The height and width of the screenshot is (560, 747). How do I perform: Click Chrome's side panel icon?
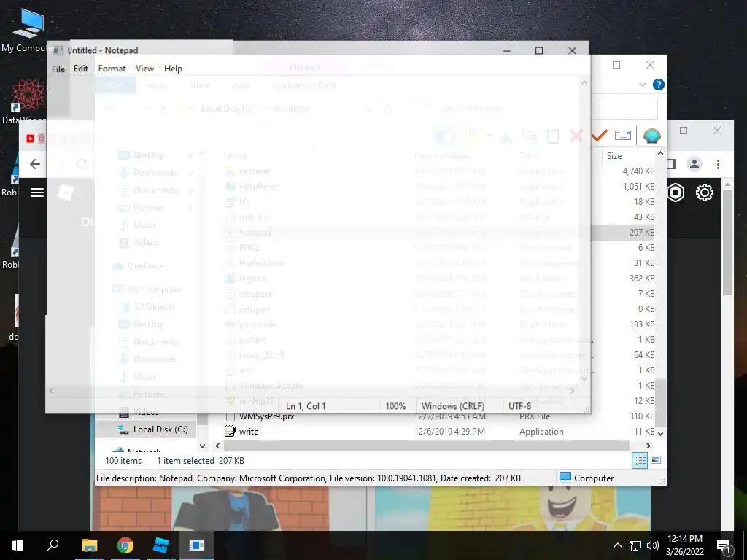tap(672, 164)
